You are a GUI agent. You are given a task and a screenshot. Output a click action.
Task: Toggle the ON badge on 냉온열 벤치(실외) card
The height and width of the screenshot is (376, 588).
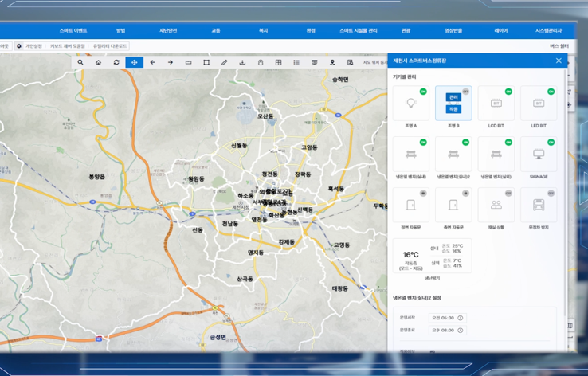508,142
